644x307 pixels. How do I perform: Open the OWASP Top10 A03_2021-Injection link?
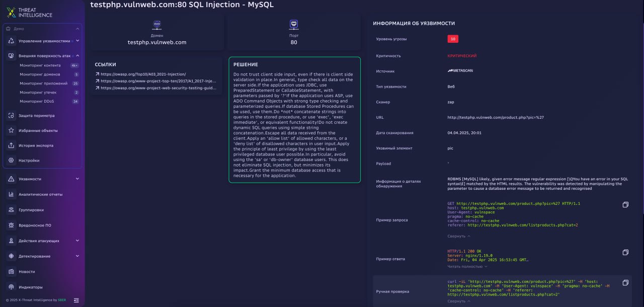click(x=143, y=74)
